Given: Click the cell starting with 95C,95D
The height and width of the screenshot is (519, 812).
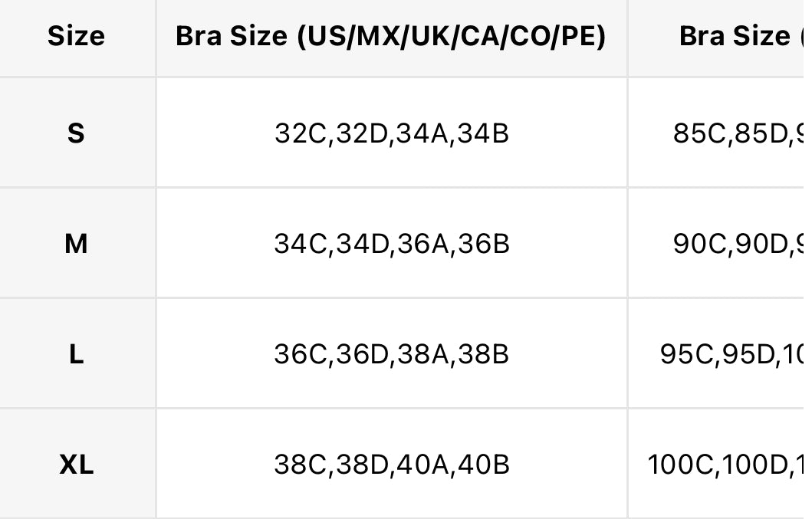Looking at the screenshot, I should pos(720,354).
